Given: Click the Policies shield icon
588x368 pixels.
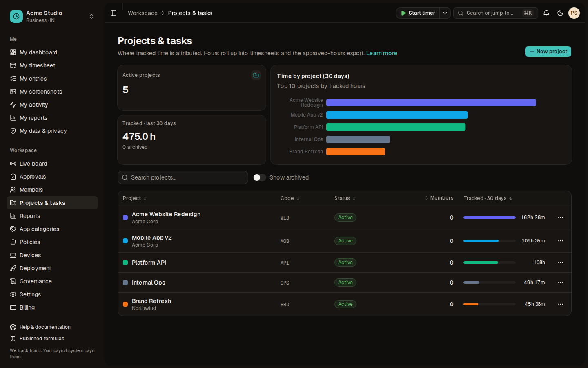Looking at the screenshot, I should 13,242.
